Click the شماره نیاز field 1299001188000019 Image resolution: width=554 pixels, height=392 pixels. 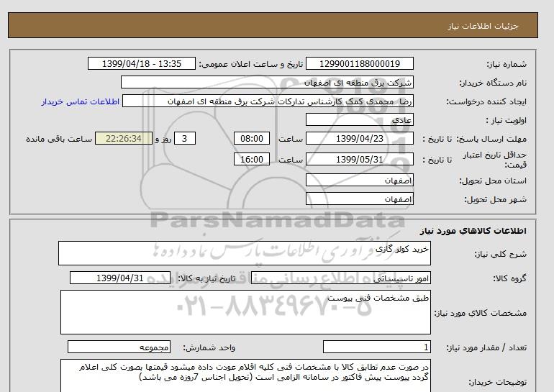point(360,63)
